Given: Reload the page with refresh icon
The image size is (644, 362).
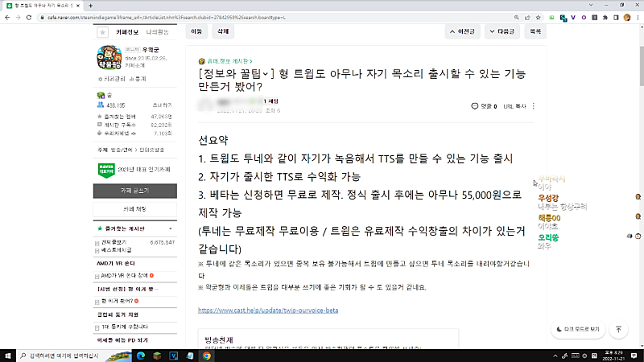Looking at the screenshot, I should (x=29, y=18).
